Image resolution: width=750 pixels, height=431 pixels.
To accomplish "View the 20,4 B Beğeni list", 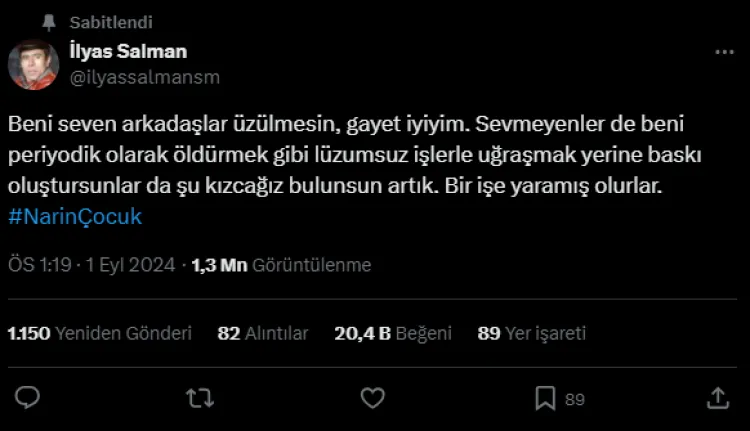I will click(393, 333).
